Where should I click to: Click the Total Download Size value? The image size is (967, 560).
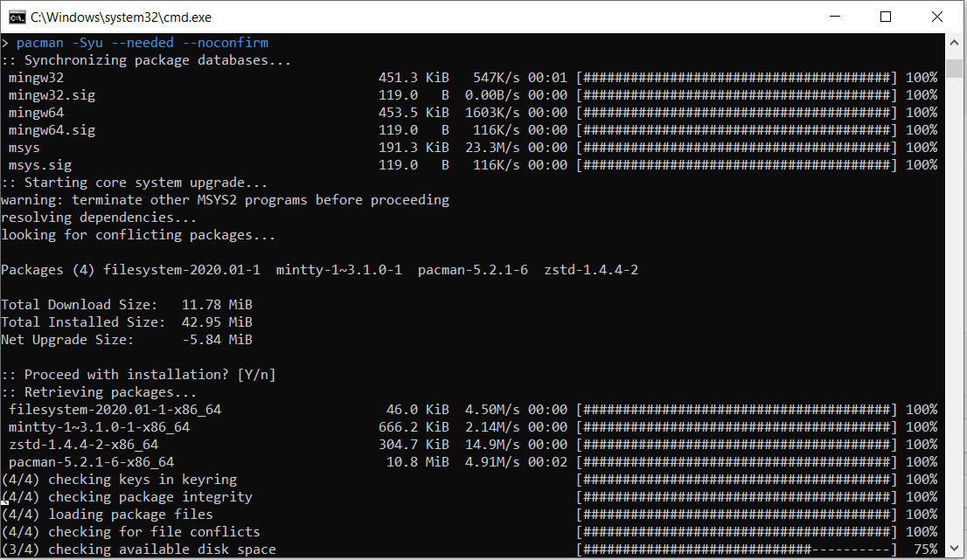point(217,304)
